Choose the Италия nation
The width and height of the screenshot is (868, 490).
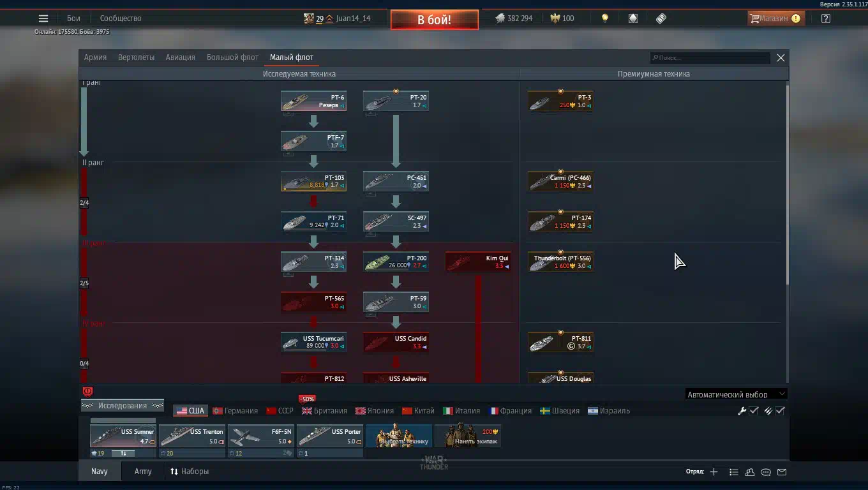[461, 411]
